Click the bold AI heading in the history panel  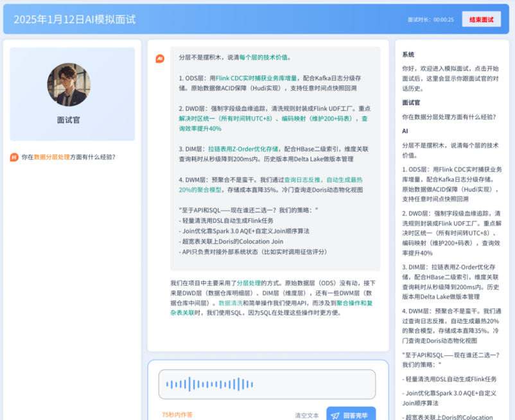point(405,130)
